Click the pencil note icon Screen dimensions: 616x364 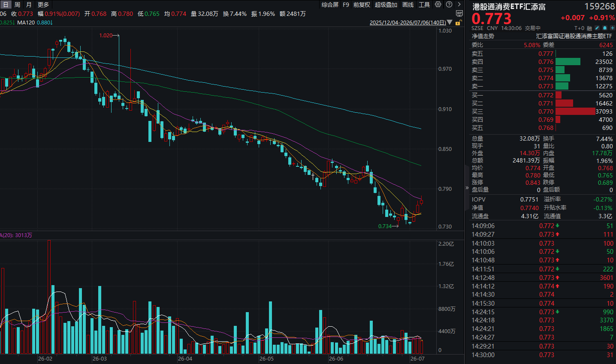click(597, 28)
